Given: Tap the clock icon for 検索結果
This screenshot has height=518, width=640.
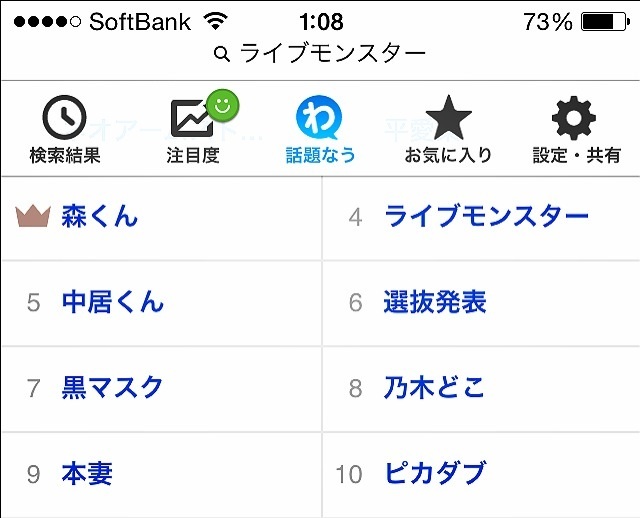Looking at the screenshot, I should click(64, 120).
